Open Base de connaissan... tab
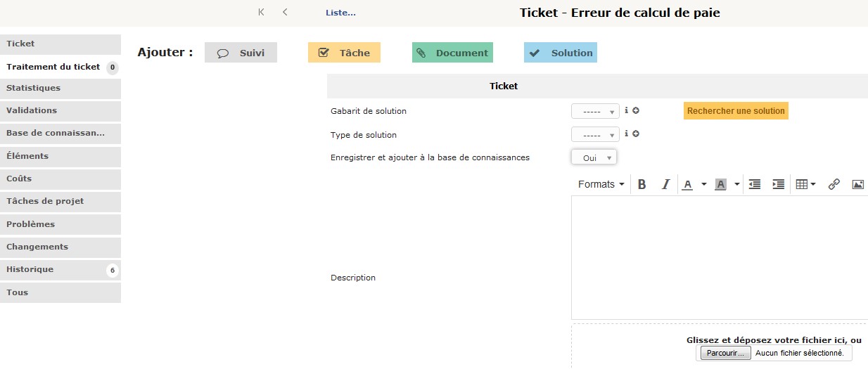The width and height of the screenshot is (868, 369). [x=60, y=134]
